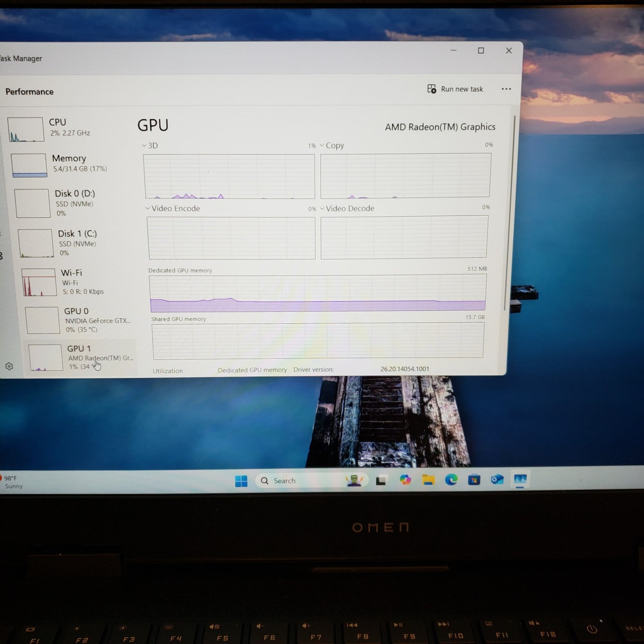Open File Explorer from the taskbar

pyautogui.click(x=428, y=480)
